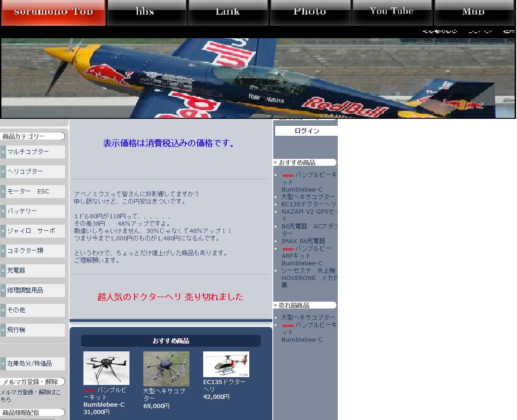
Task: Open EC135ドクターヘリ in sidebar recommended list
Action: coord(308,204)
